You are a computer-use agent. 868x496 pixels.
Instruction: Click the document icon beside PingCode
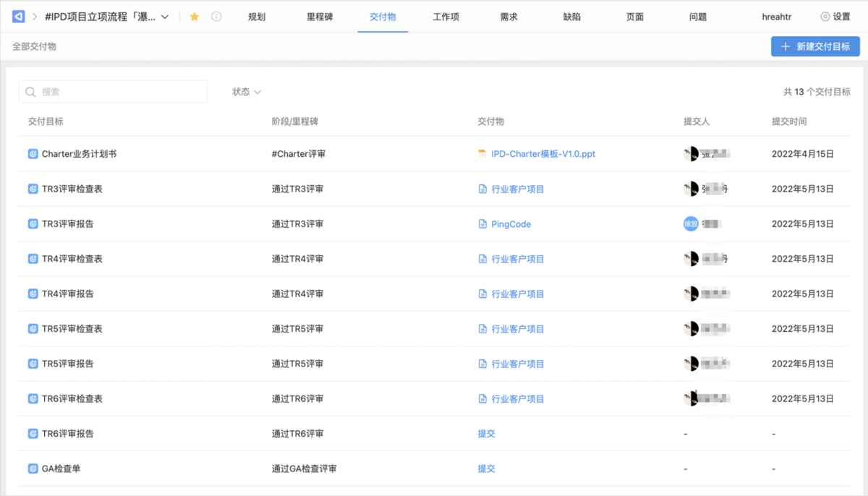[x=482, y=224]
